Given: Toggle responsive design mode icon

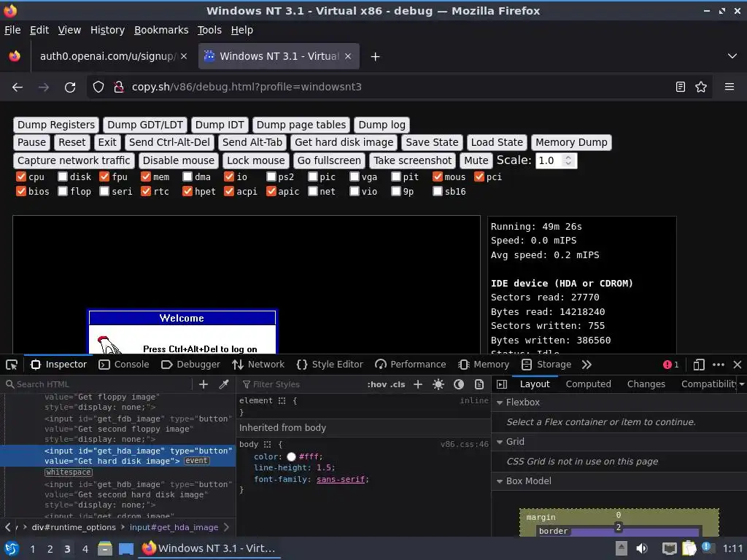Looking at the screenshot, I should [x=699, y=365].
